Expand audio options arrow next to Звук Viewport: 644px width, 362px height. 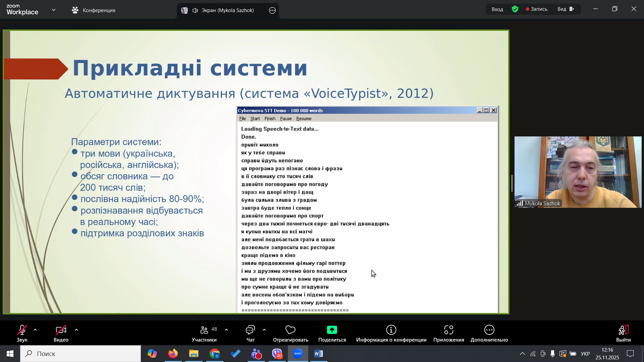click(35, 330)
